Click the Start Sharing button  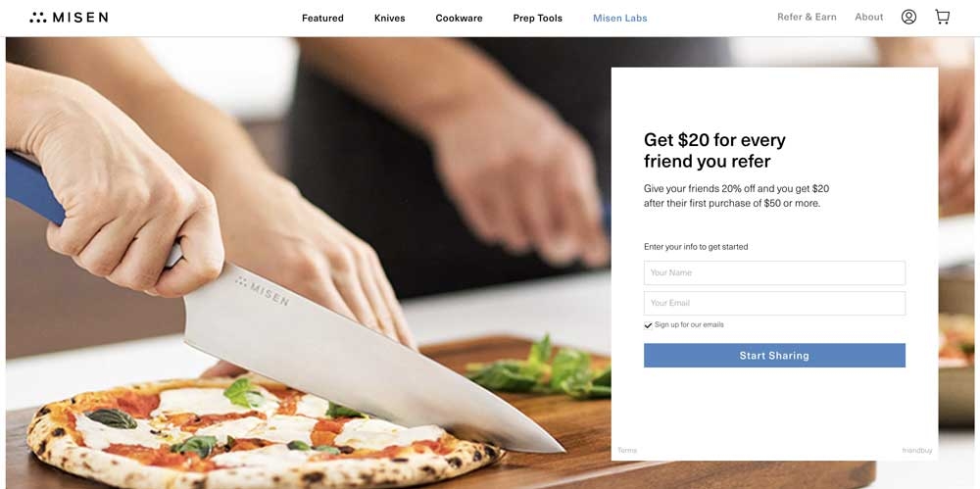pyautogui.click(x=774, y=355)
